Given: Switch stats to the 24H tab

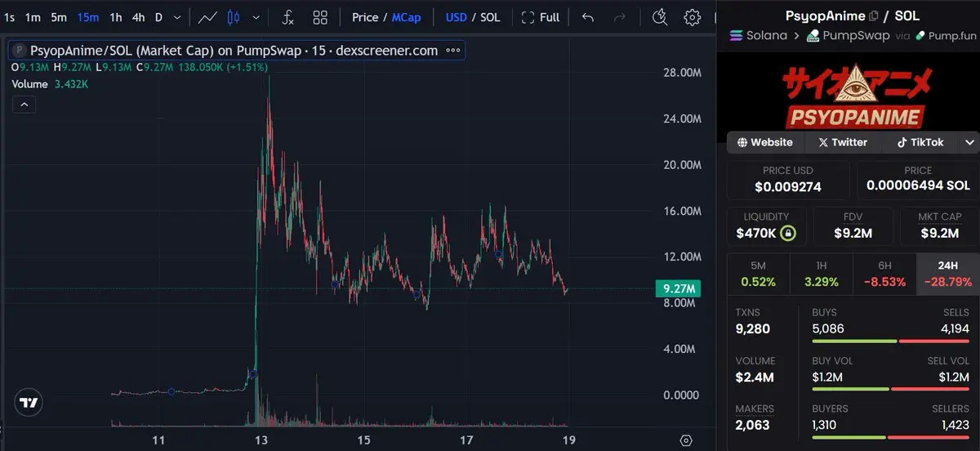Looking at the screenshot, I should (948, 274).
